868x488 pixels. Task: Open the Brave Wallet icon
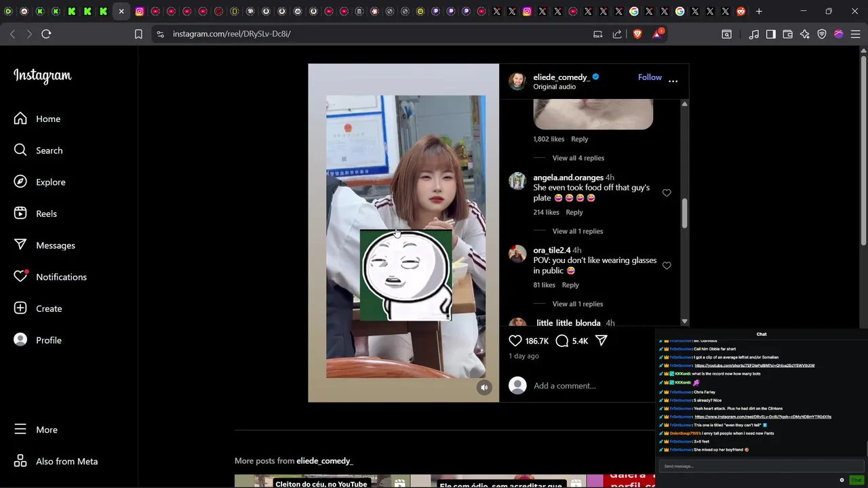(x=788, y=34)
